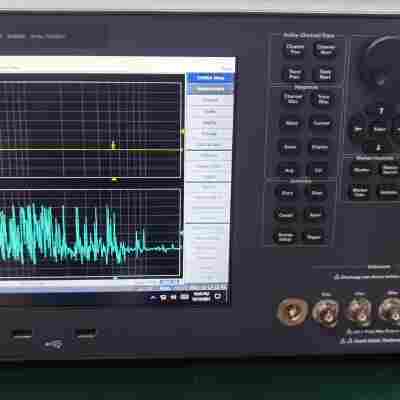Hit the Marker Search hardkey
Viewport: 400px width, 400px height.
pyautogui.click(x=389, y=170)
